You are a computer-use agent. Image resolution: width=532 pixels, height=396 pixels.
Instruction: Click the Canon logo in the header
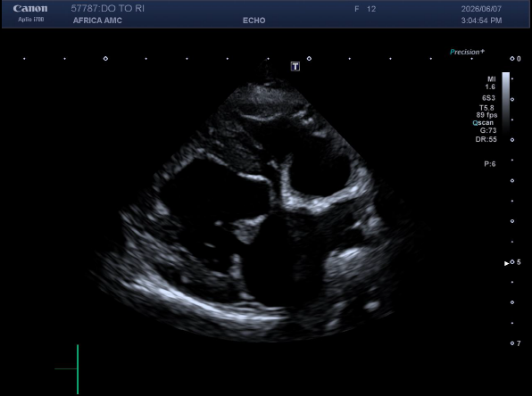[30, 9]
